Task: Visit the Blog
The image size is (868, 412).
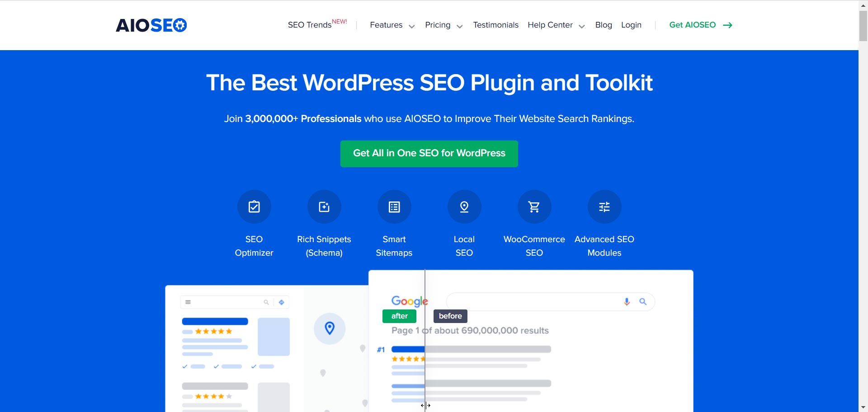Action: [604, 25]
